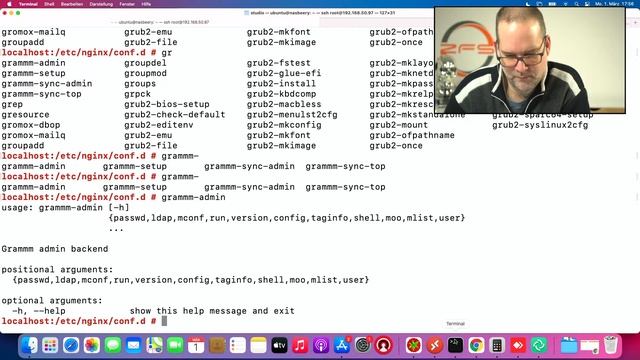Click 'grpck' in the listing
This screenshot has width=640, height=360.
tap(138, 94)
